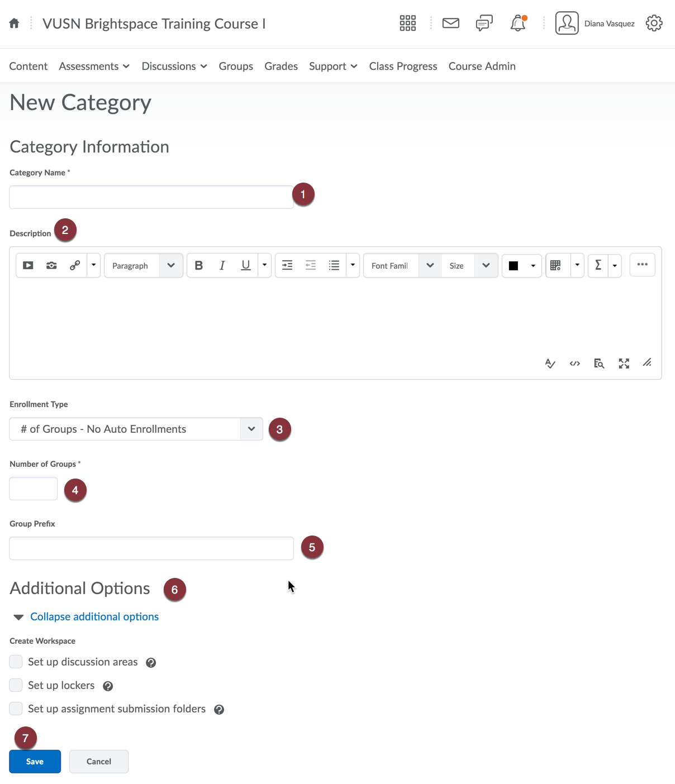Click the black text color swatch
The height and width of the screenshot is (784, 675).
tap(514, 265)
